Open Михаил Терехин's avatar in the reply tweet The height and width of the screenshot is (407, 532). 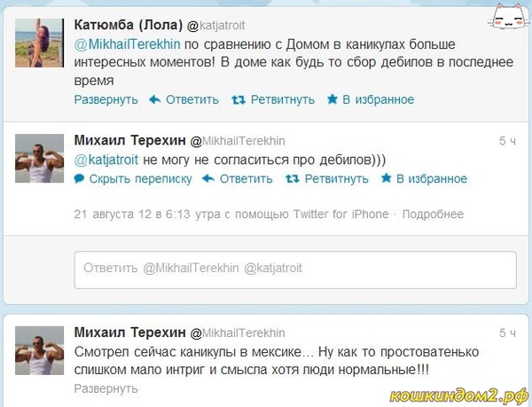pyautogui.click(x=39, y=160)
